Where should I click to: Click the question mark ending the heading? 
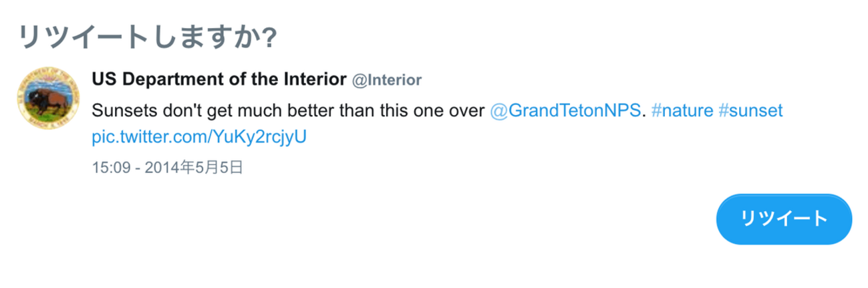coord(269,37)
